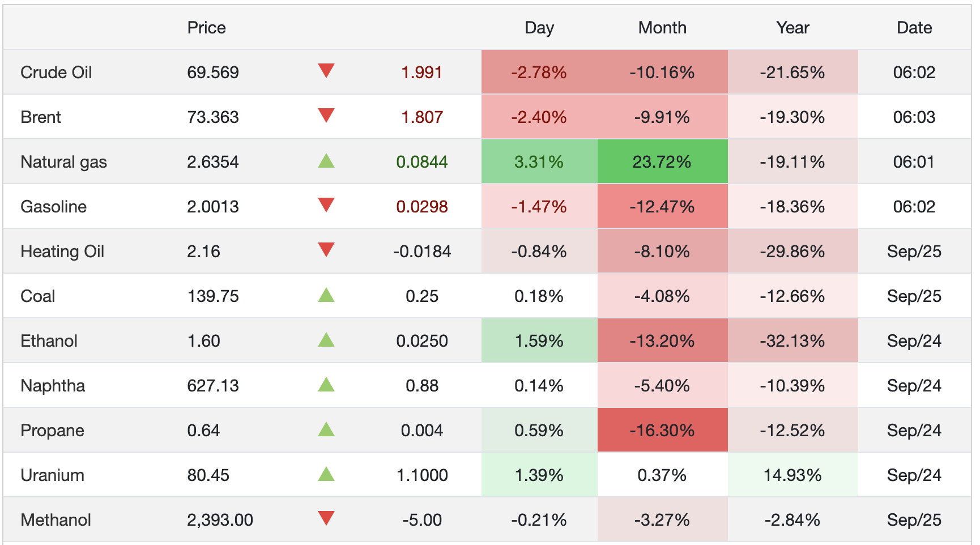Open the Propane commodity link
The width and height of the screenshot is (980, 545).
52,431
